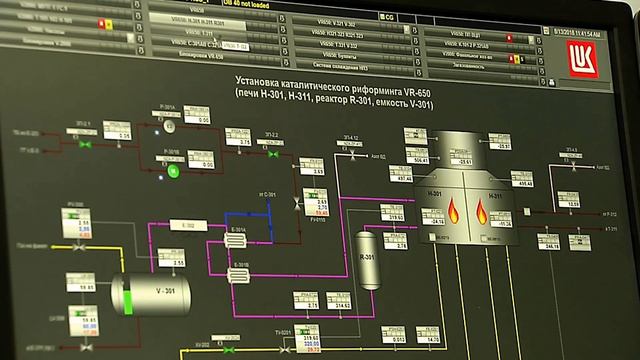Click furnace H-311 flame icon

click(x=481, y=212)
